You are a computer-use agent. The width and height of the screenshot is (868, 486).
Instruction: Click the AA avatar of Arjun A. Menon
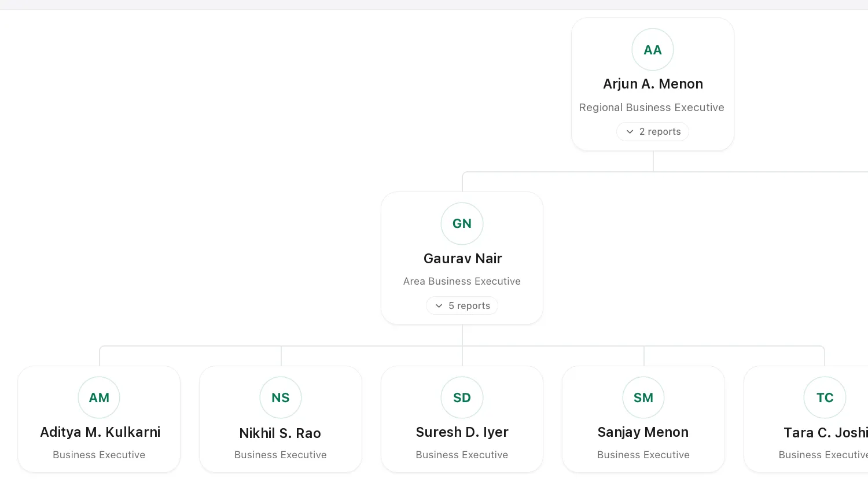pos(653,50)
